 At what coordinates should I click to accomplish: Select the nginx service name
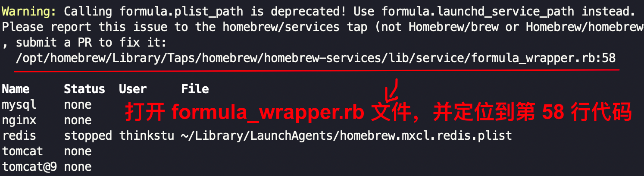coord(19,120)
